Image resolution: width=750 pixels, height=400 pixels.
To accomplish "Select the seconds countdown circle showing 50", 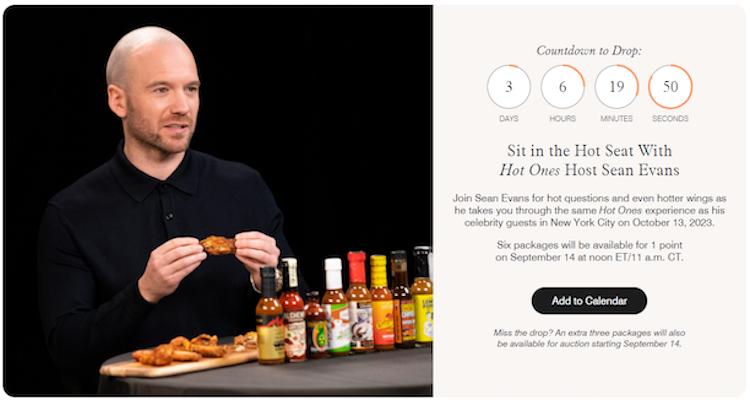I will 670,87.
